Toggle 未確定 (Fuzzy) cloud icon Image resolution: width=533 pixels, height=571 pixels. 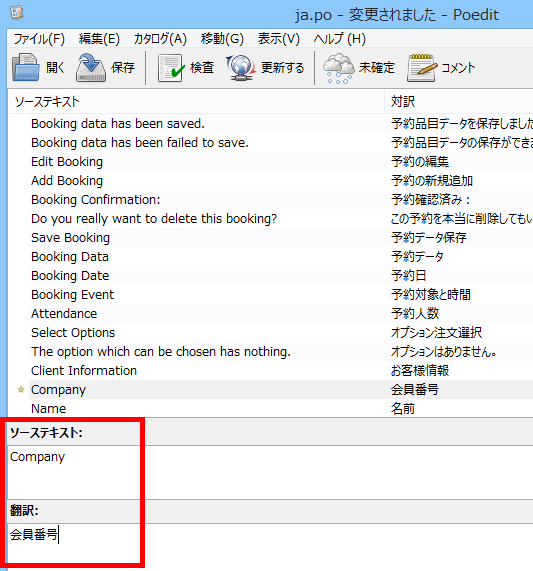pos(339,68)
